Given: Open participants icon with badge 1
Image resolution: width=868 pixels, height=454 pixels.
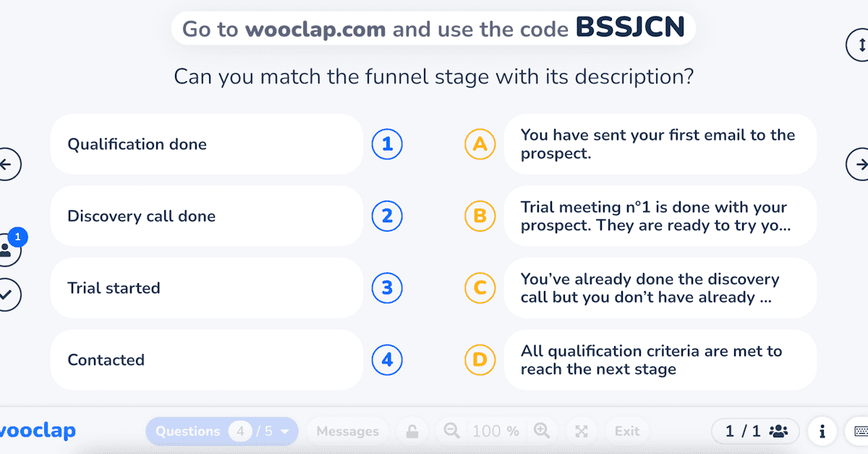Looking at the screenshot, I should (9, 248).
